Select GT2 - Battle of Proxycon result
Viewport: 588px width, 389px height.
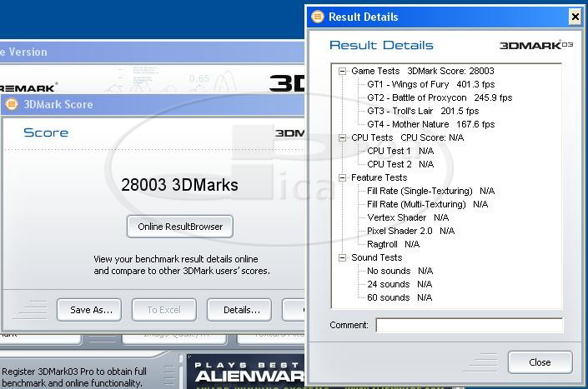(x=440, y=98)
